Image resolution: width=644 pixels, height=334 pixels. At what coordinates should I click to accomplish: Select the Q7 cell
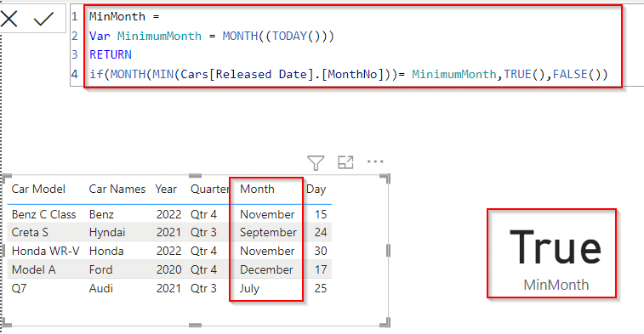point(19,288)
